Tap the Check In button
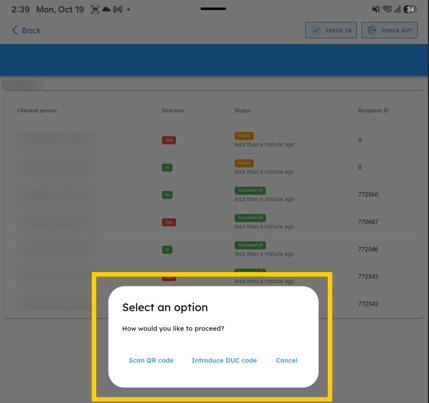The image size is (429, 403). pos(331,30)
